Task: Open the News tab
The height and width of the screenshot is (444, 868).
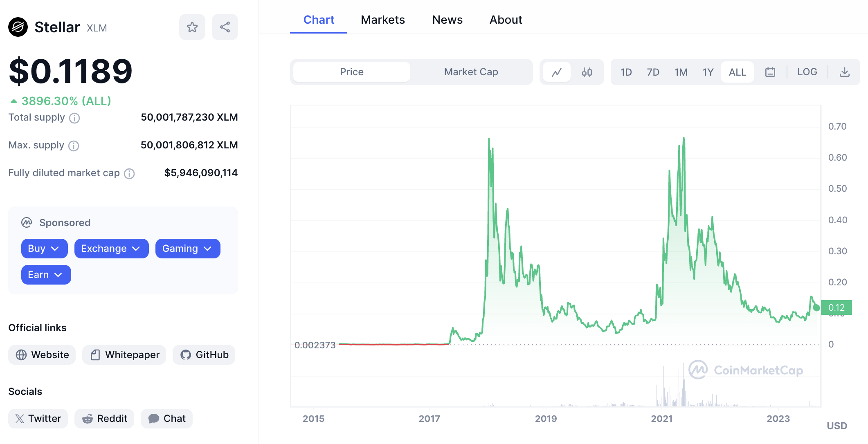Action: click(447, 20)
